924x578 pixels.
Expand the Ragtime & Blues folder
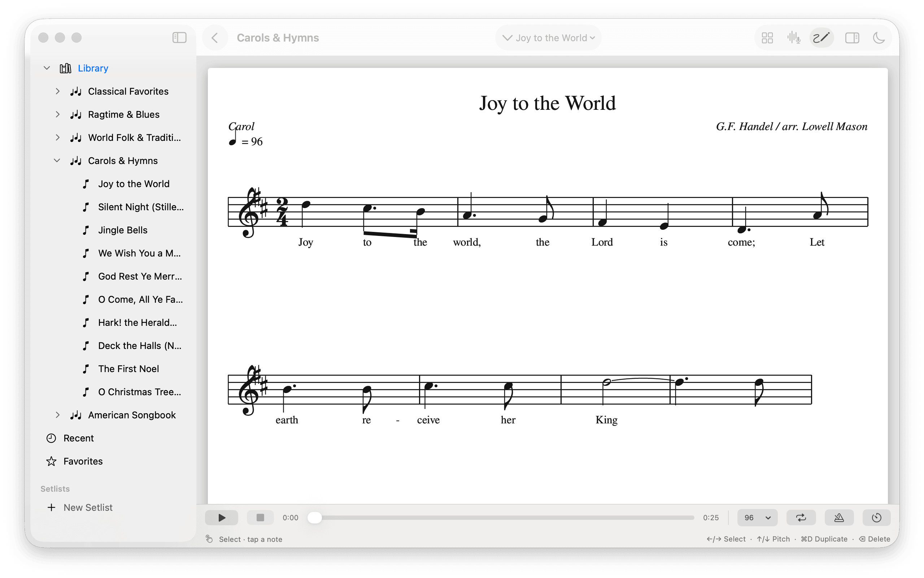(x=58, y=114)
